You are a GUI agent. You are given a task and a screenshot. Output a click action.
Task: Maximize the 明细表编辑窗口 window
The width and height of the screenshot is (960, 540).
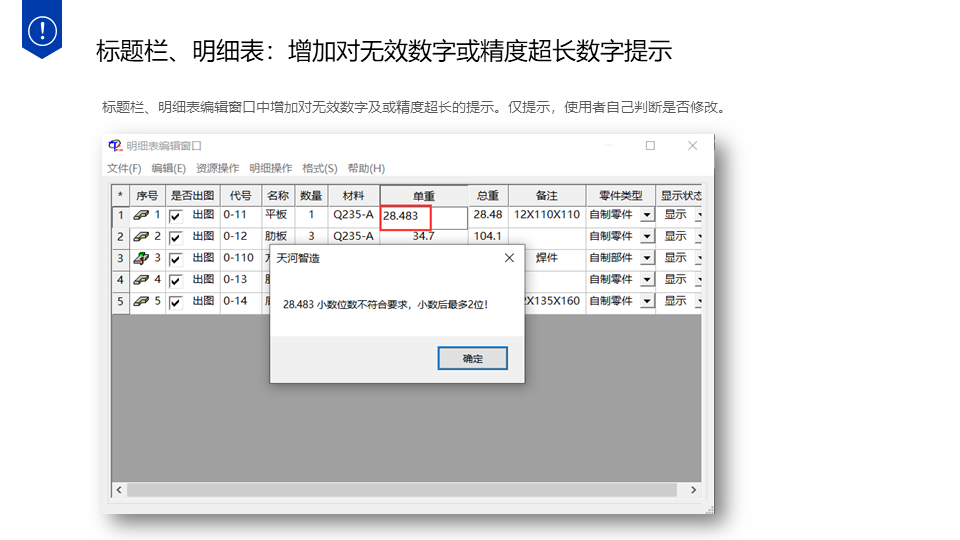point(650,146)
